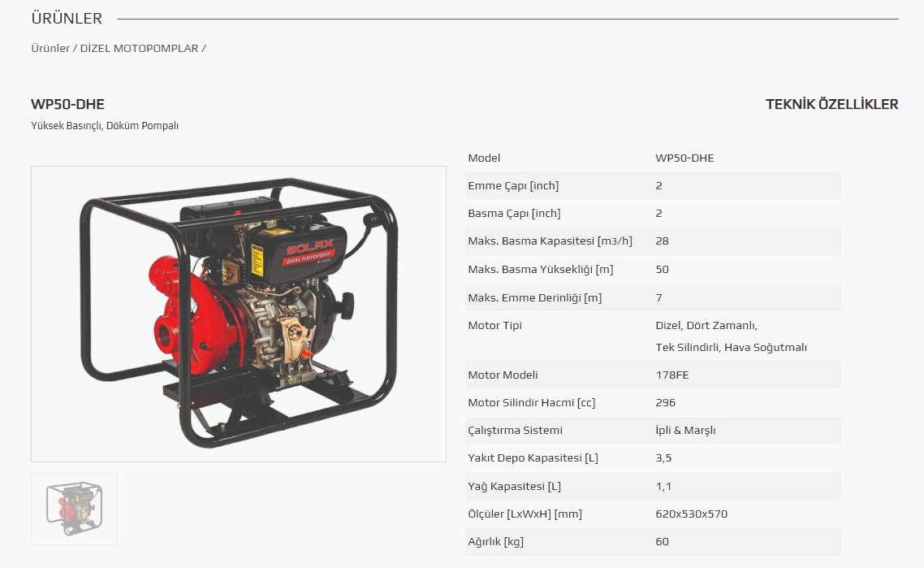Click the 'İpli & Marşlı' value

coord(685,431)
